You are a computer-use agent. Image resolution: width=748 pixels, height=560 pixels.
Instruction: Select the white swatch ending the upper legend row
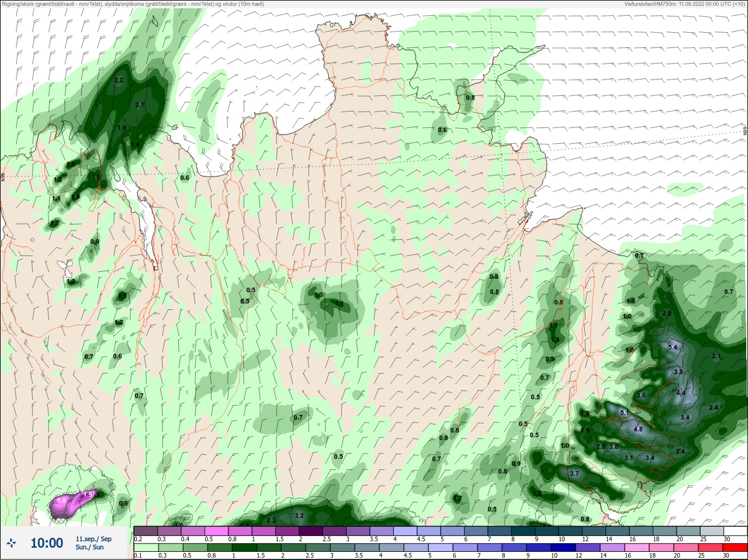tap(736, 530)
